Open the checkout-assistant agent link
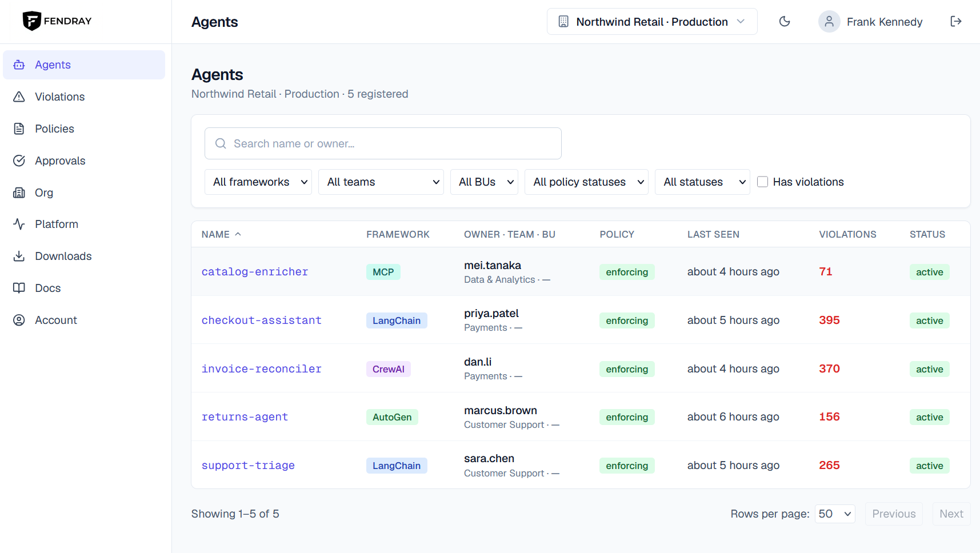980x553 pixels. pyautogui.click(x=262, y=320)
